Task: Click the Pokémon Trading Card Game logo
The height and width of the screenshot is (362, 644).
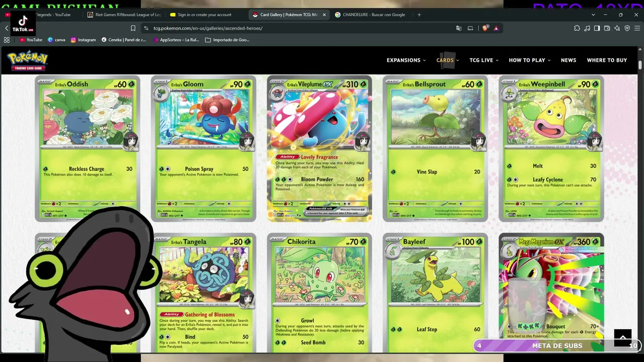Action: [x=28, y=60]
